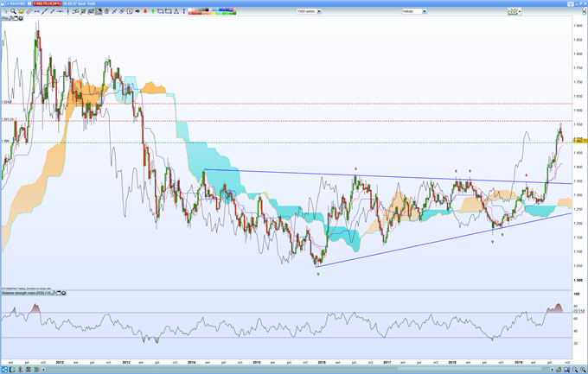
Task: Select the cursor pointer tool
Action: point(6,11)
